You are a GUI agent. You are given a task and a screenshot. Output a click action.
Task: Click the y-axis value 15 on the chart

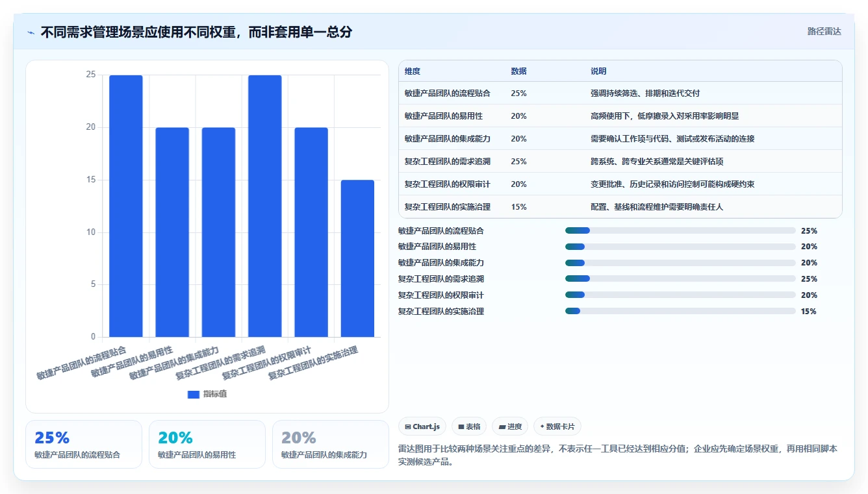[91, 180]
